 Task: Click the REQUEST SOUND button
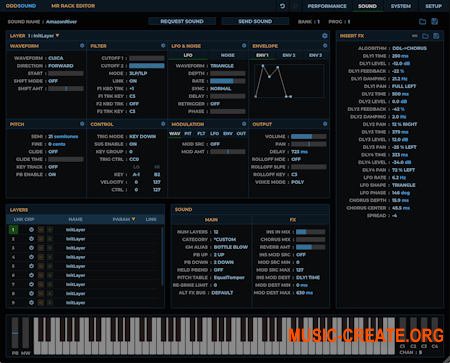(x=182, y=21)
